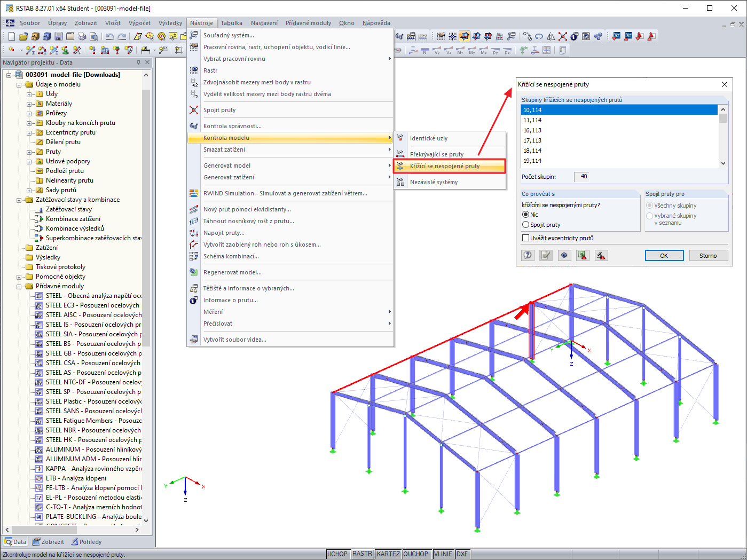Select Generovat model menu entry
This screenshot has height=560, width=747.
click(x=290, y=165)
